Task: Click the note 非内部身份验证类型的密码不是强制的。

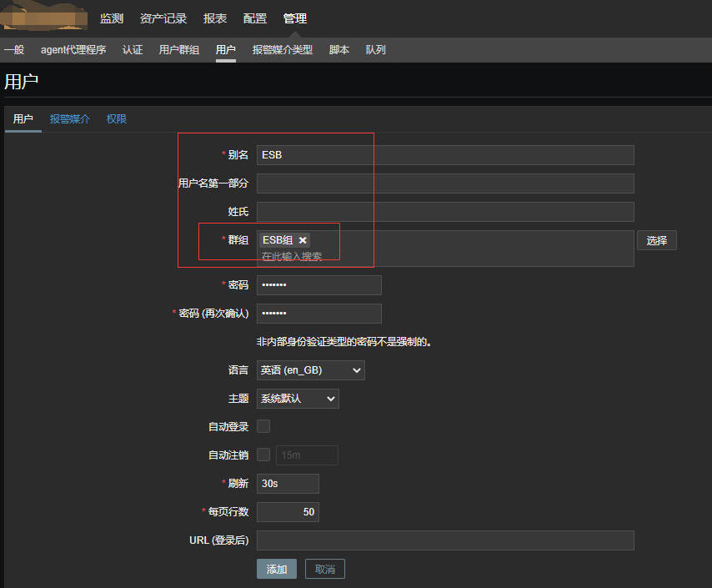Action: [343, 342]
